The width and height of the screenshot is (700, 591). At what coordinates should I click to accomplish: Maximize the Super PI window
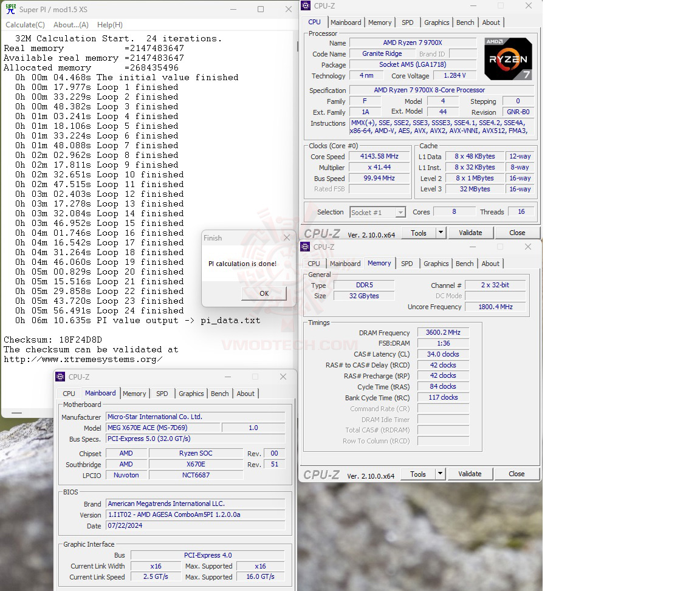[261, 9]
